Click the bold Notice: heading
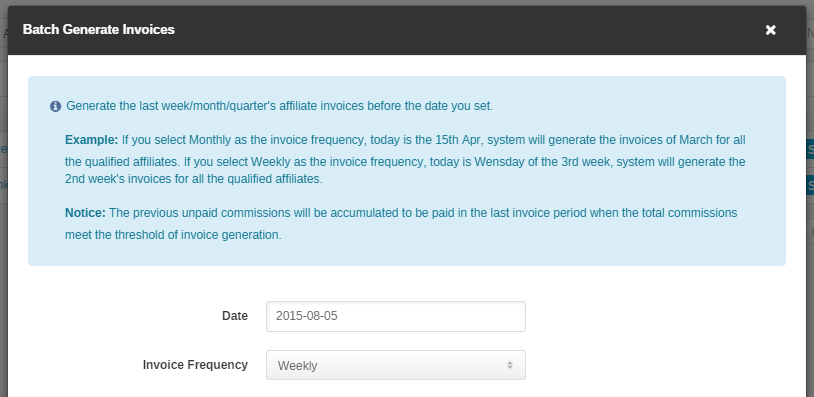 [x=85, y=213]
